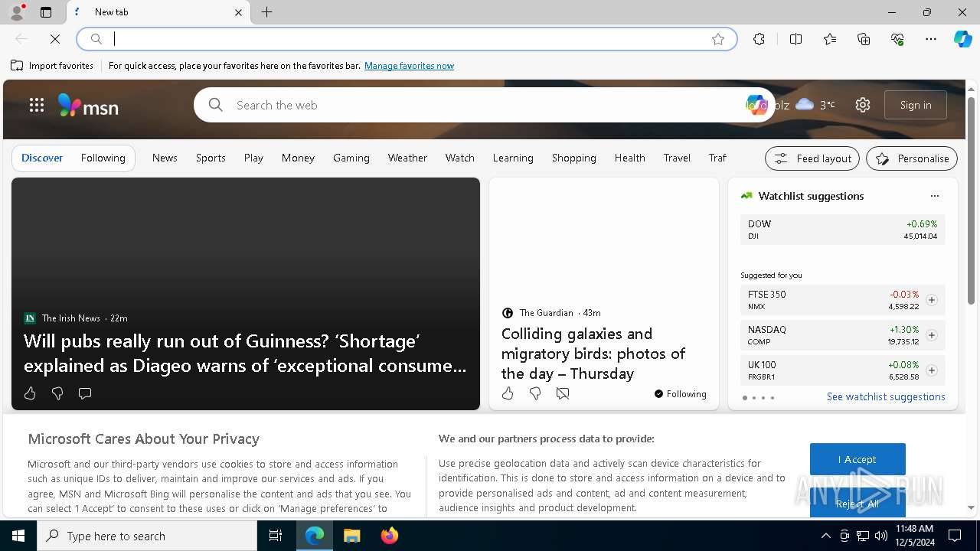
Task: Open the Travel category
Action: (677, 158)
